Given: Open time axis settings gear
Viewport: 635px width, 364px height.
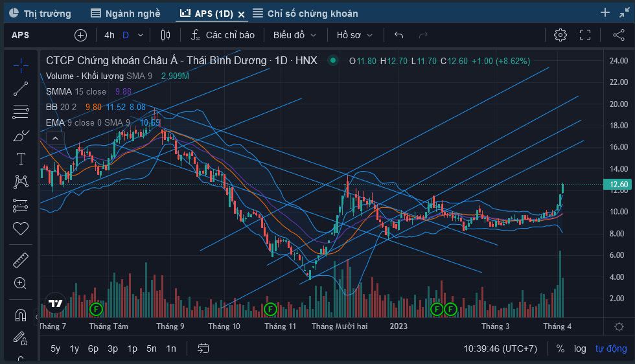Looking at the screenshot, I should point(619,326).
